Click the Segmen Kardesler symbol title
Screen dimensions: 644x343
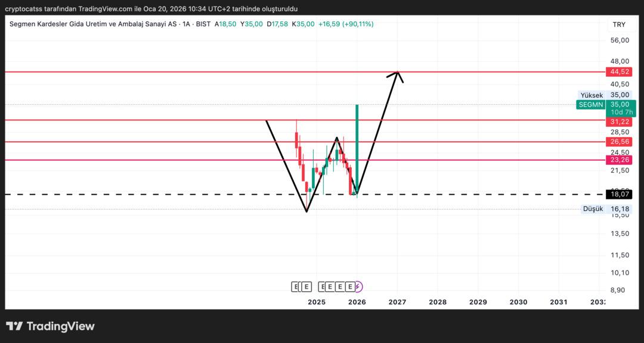click(x=92, y=24)
